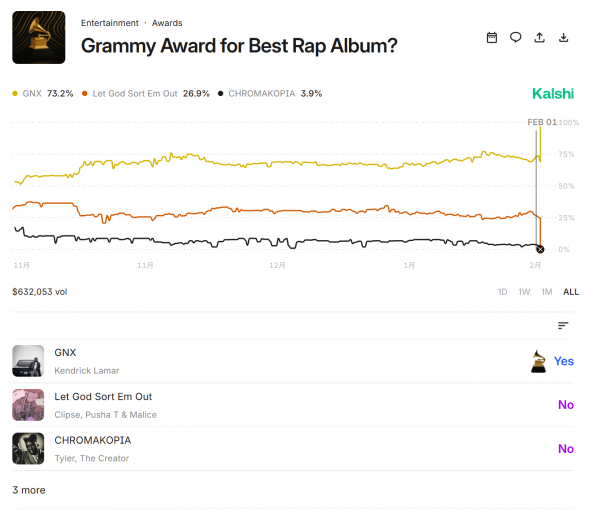Switch chart range to 1W
The width and height of the screenshot is (600, 512).
(524, 292)
